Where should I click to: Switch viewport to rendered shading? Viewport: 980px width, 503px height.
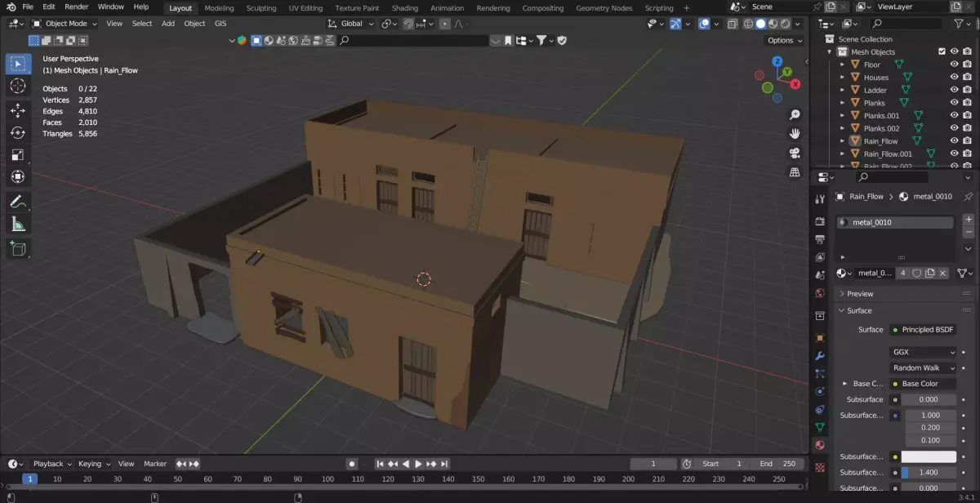(x=785, y=24)
